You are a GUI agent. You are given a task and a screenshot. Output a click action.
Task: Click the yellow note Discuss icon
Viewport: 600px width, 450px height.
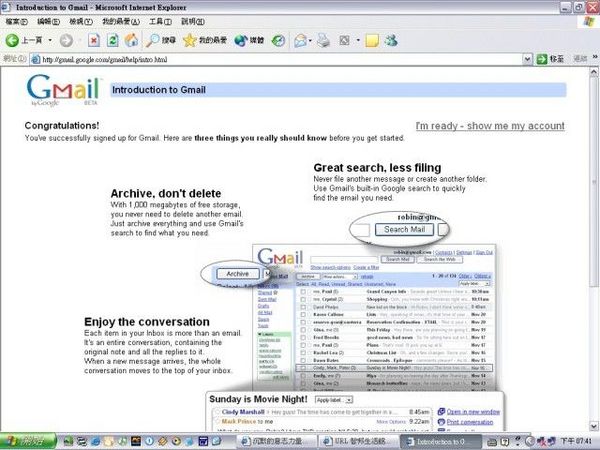point(372,40)
